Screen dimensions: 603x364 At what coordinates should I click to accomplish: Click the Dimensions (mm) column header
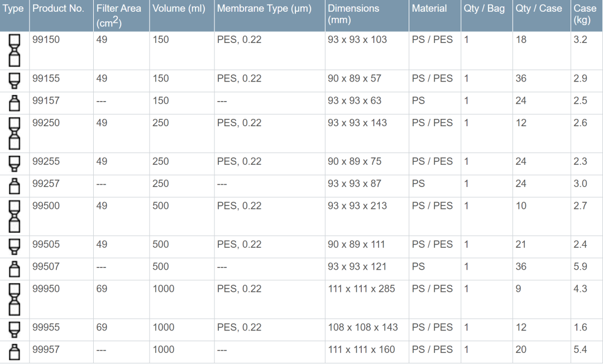click(367, 16)
